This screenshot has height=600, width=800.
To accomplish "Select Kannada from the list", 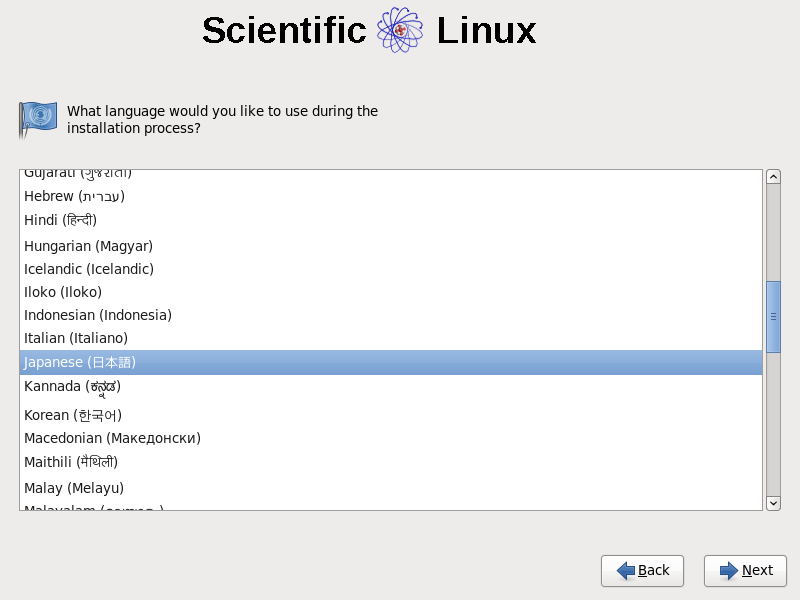I will (72, 387).
